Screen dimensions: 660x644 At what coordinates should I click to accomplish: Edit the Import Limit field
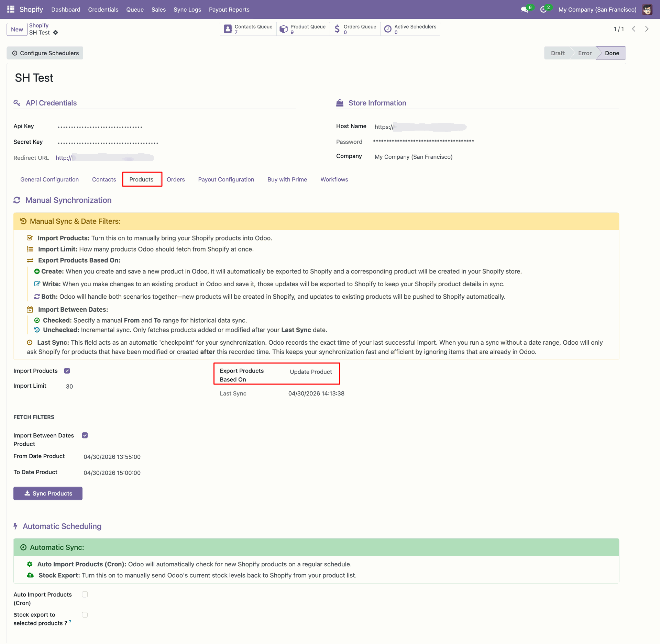coord(69,386)
